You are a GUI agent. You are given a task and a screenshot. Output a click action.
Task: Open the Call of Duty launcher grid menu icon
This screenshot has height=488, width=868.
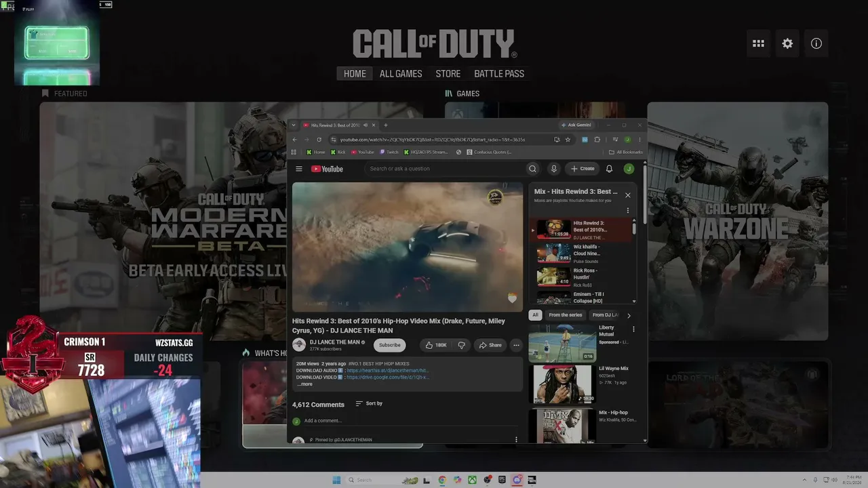(758, 43)
